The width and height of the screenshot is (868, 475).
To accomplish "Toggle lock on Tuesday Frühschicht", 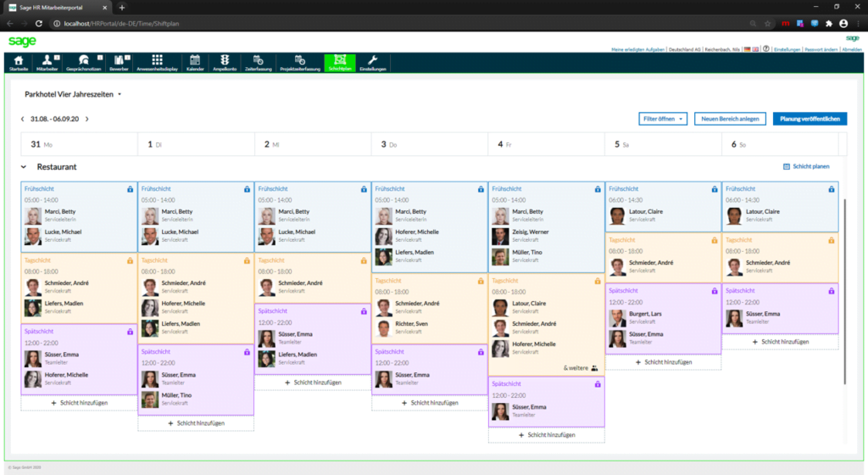I will pyautogui.click(x=247, y=189).
